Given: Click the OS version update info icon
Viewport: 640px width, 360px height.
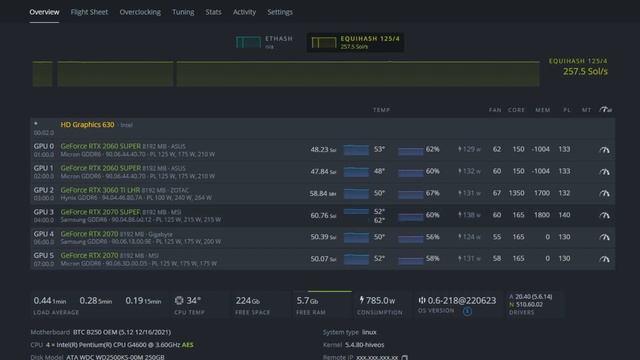Looking at the screenshot, I should point(467,311).
